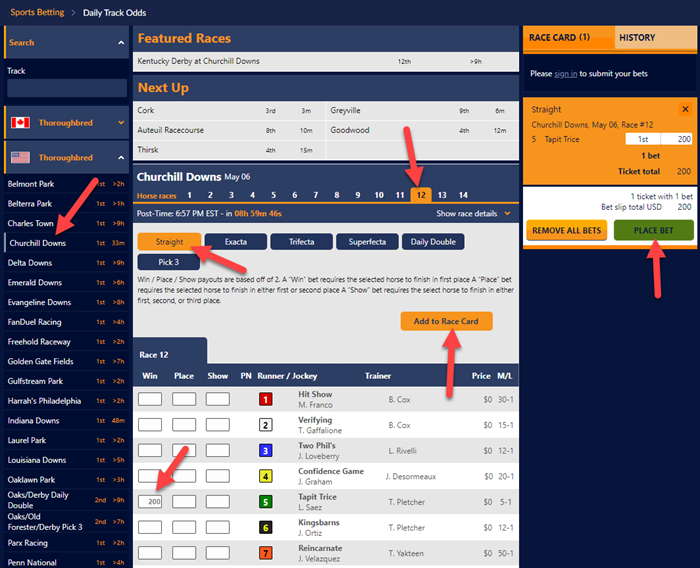The image size is (700, 568).
Task: Open Indiana Downs track
Action: tap(66, 420)
